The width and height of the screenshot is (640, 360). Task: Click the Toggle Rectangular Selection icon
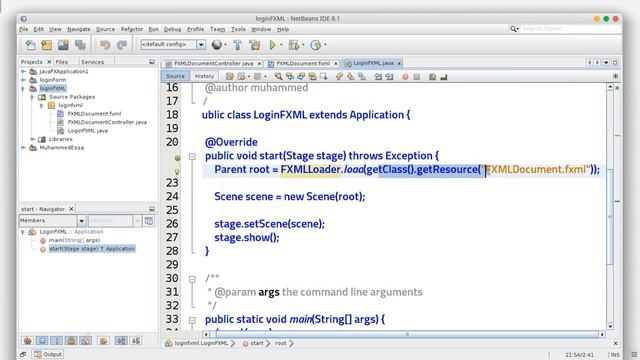pyautogui.click(x=324, y=76)
